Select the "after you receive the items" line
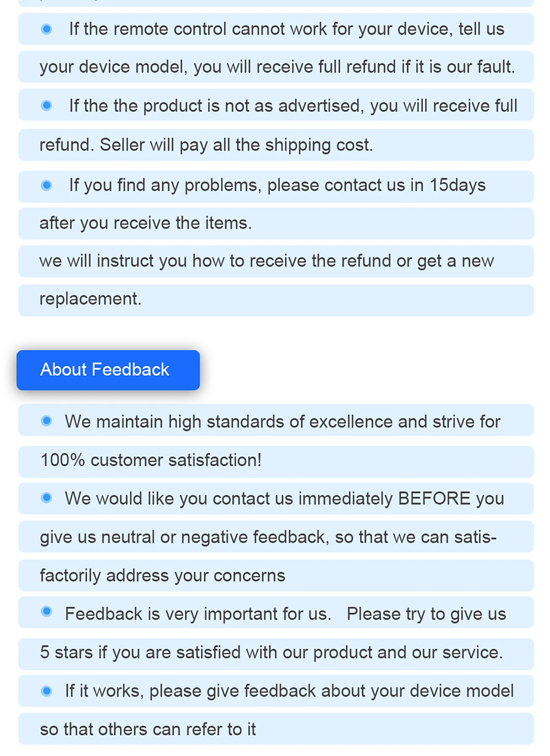 click(146, 223)
